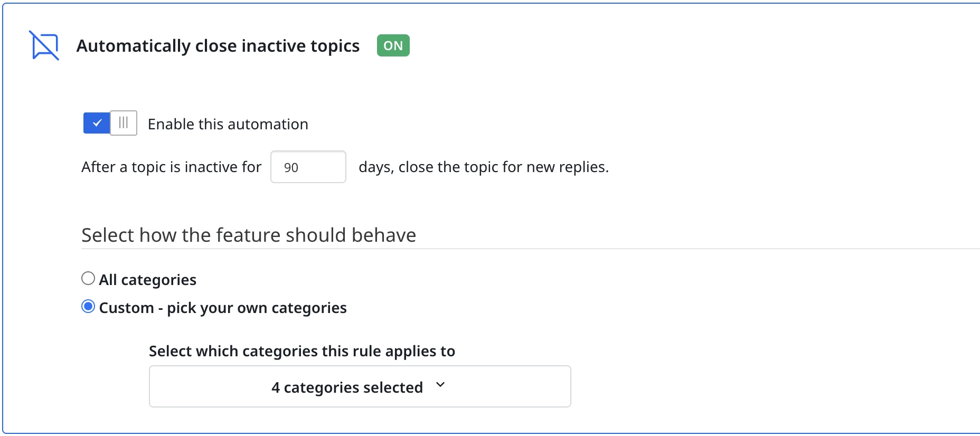Click the chevron arrow in categories dropdown
This screenshot has height=436, width=980.
point(440,385)
